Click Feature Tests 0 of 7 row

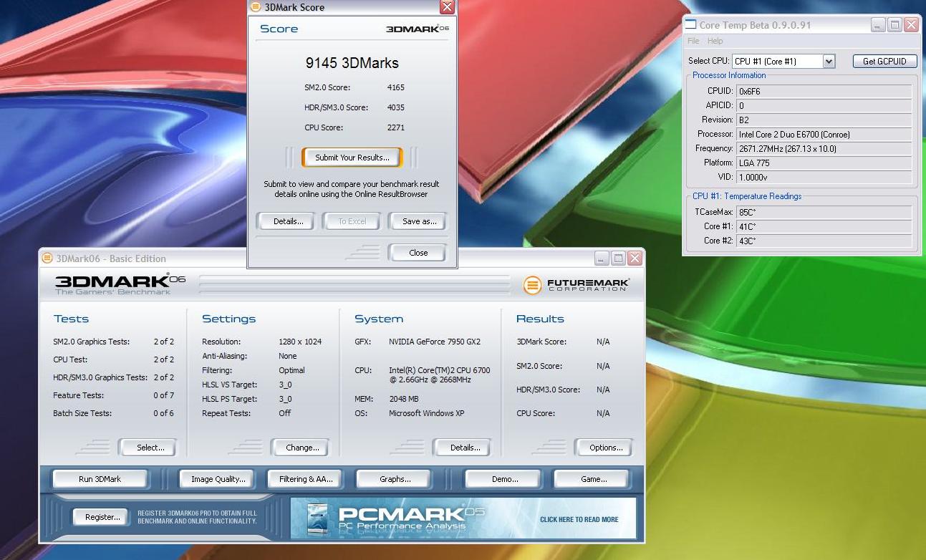click(113, 395)
